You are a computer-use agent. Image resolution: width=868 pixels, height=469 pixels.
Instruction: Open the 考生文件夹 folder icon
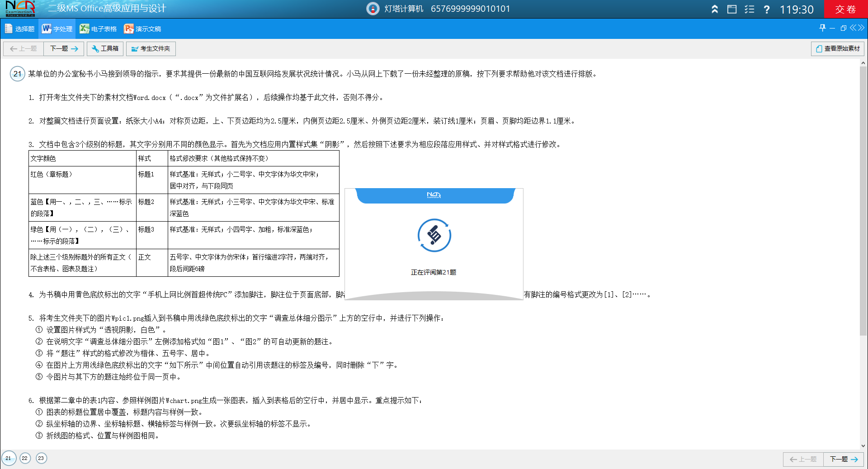click(134, 48)
